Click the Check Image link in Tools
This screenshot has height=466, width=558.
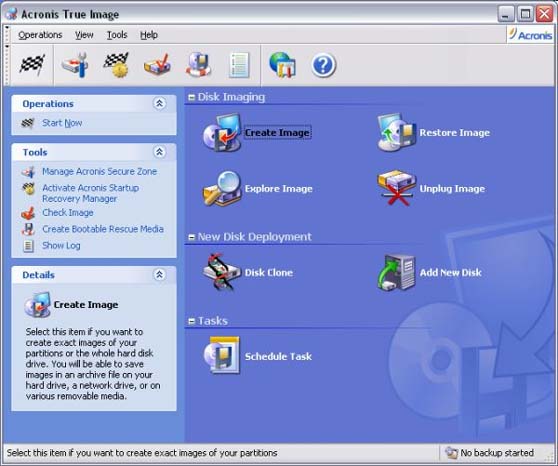(x=68, y=213)
